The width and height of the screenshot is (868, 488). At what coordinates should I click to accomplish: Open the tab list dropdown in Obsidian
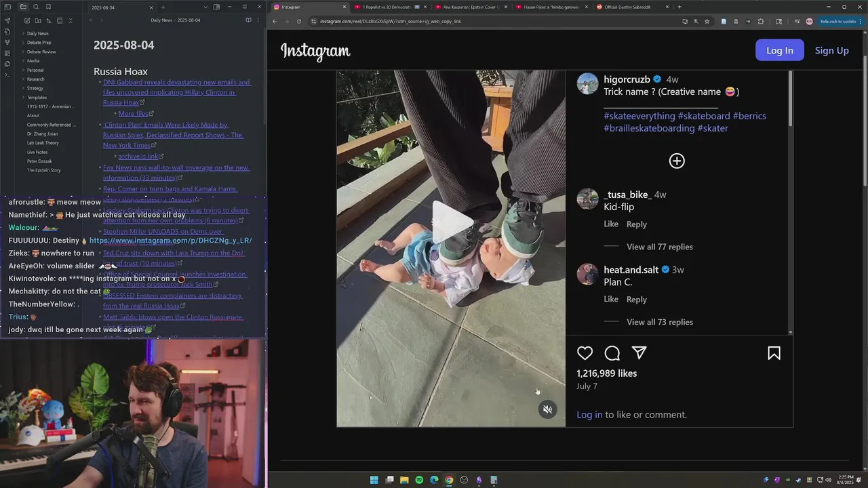[205, 7]
